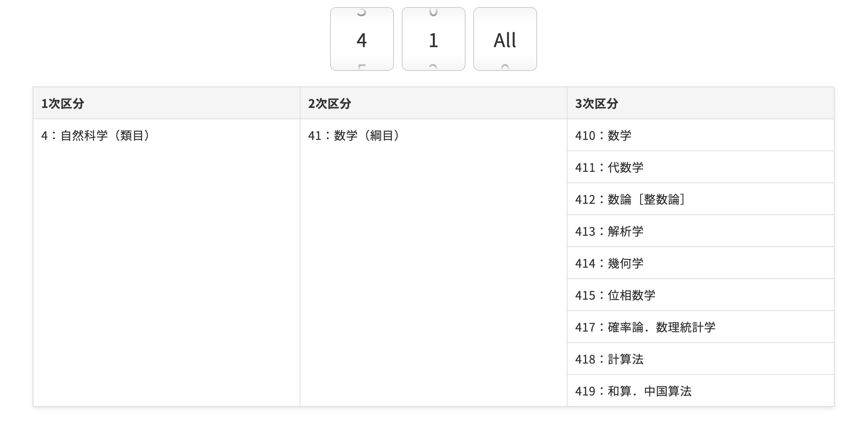Viewport: 868px width, 438px height.
Task: Select the 417：確率論．数理統計学 row
Action: [645, 327]
